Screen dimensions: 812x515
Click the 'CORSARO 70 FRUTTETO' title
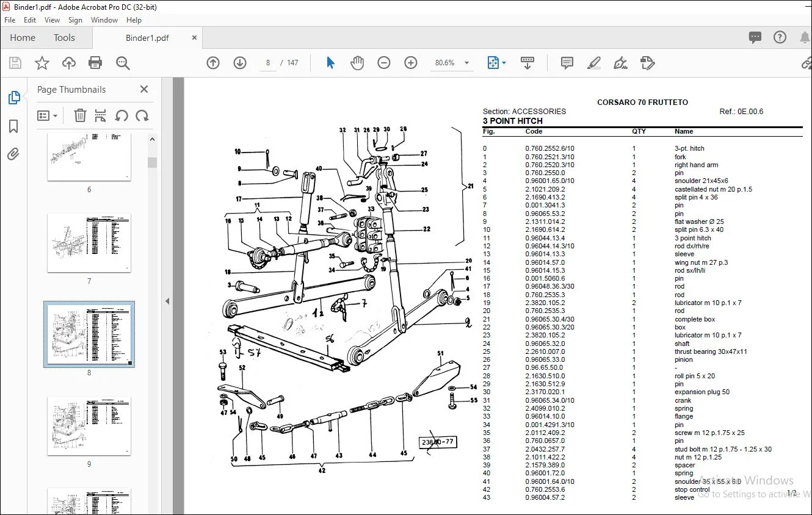(x=642, y=103)
